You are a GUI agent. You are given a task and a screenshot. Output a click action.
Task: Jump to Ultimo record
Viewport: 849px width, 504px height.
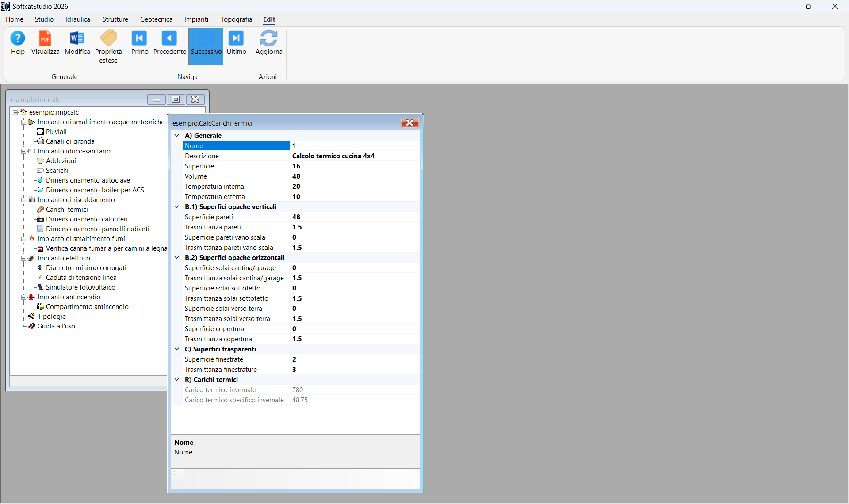236,43
